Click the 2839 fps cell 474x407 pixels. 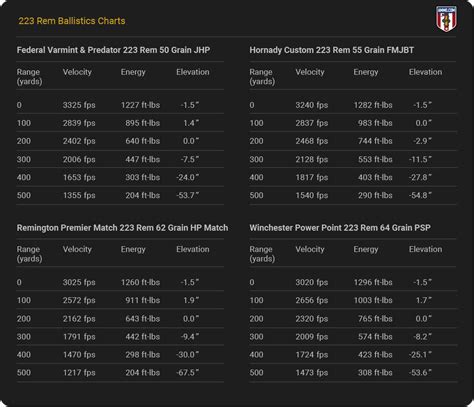pos(79,123)
